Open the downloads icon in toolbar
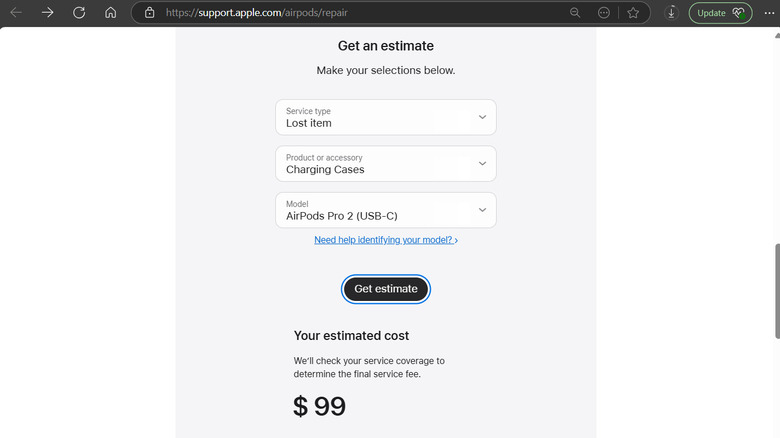This screenshot has height=438, width=780. (671, 13)
